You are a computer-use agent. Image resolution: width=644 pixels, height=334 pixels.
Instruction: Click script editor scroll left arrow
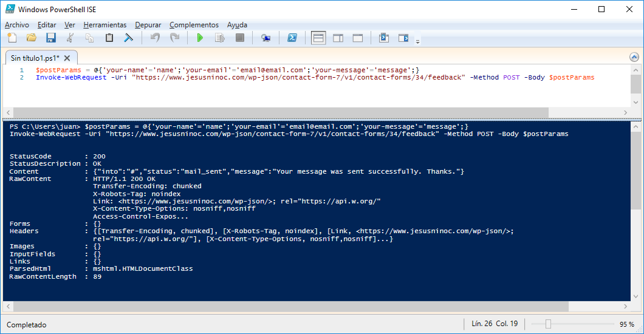tap(8, 112)
